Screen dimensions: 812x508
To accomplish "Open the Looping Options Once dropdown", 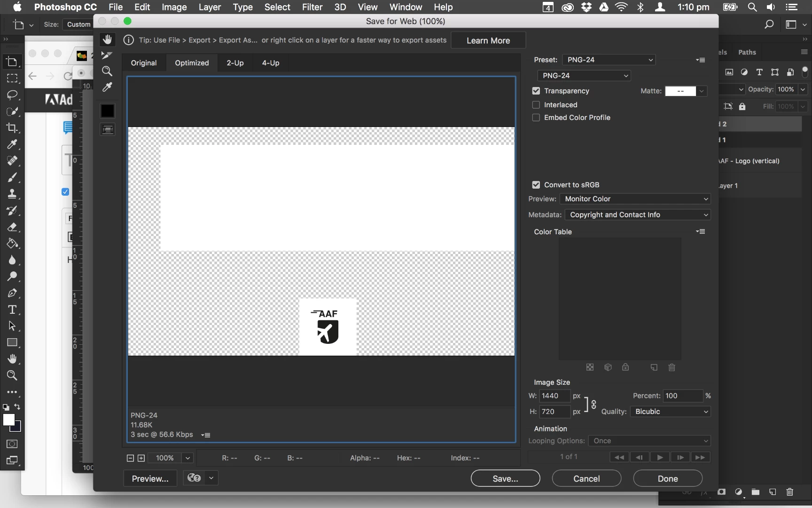I will (x=649, y=441).
